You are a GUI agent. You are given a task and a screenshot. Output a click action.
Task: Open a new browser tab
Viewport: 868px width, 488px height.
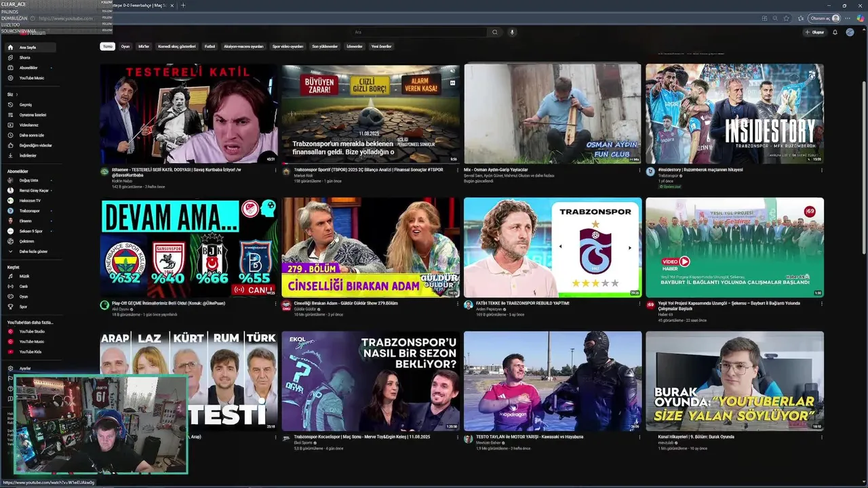click(x=183, y=5)
